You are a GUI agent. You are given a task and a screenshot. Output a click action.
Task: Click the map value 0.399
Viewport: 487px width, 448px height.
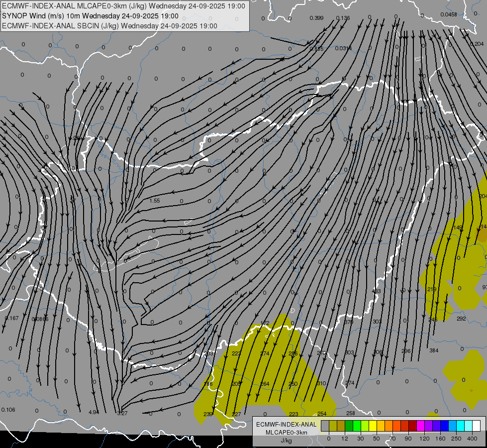[x=316, y=18]
